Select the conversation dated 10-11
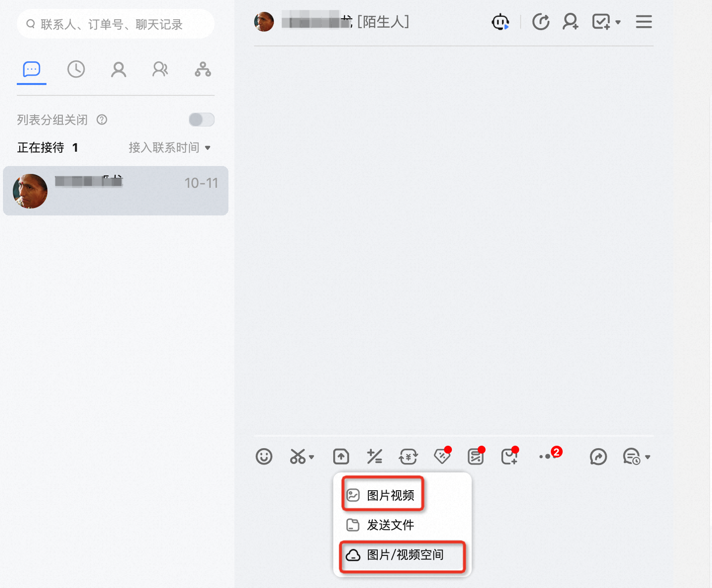 pyautogui.click(x=116, y=191)
